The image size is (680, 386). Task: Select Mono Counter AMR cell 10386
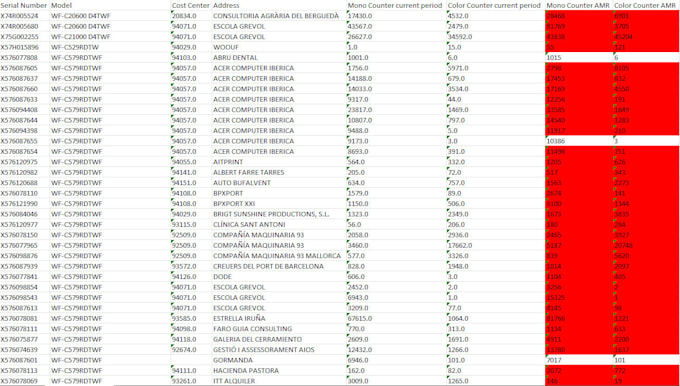556,141
